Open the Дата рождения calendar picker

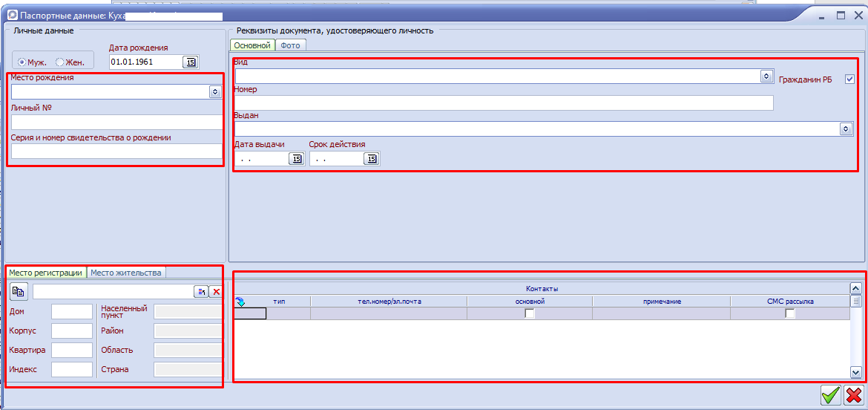(x=191, y=62)
